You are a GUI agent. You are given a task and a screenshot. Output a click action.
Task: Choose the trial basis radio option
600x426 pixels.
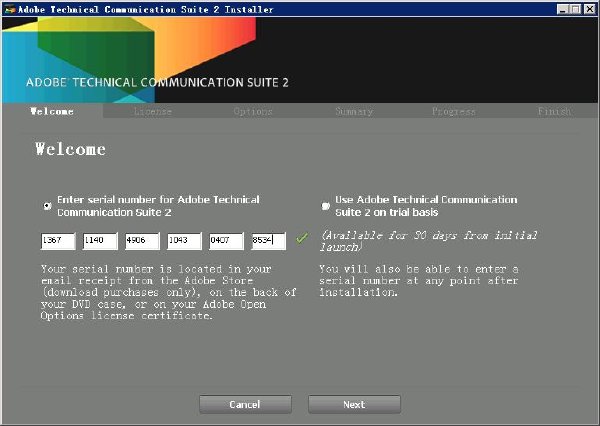(325, 206)
